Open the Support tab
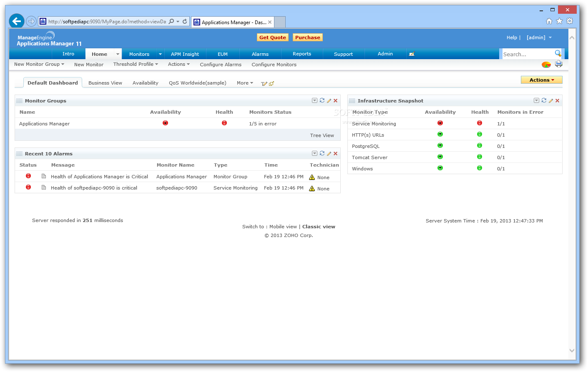The height and width of the screenshot is (372, 588). click(344, 54)
